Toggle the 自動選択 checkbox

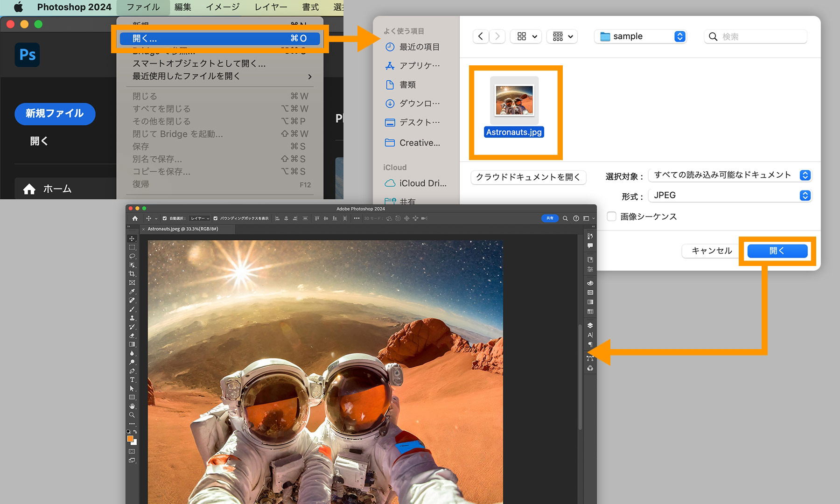pyautogui.click(x=165, y=218)
